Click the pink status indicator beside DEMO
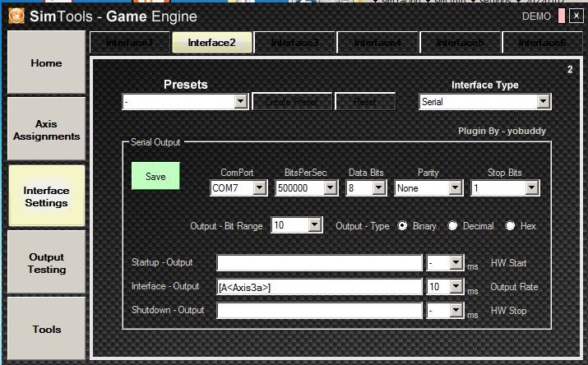Image resolution: width=588 pixels, height=365 pixels. 562,16
